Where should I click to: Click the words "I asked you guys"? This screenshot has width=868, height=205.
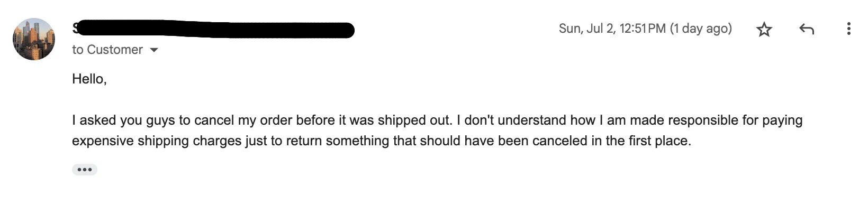[x=124, y=120]
